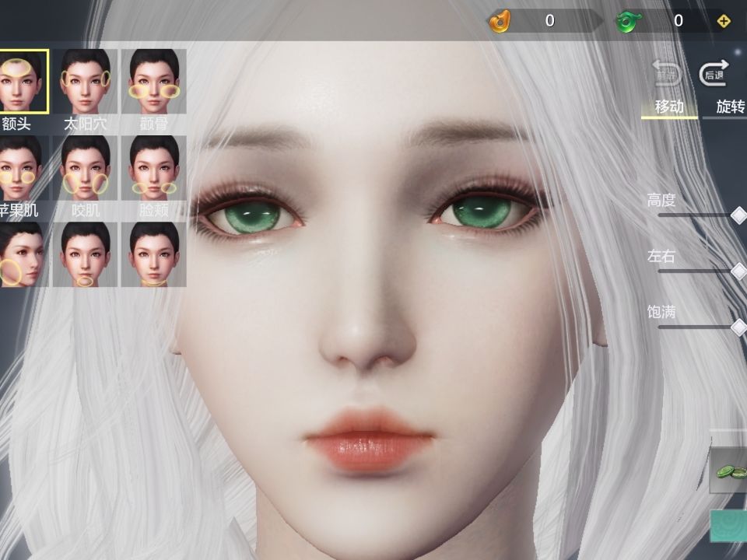
Task: Switch to the 旋转 tab
Action: (x=729, y=107)
